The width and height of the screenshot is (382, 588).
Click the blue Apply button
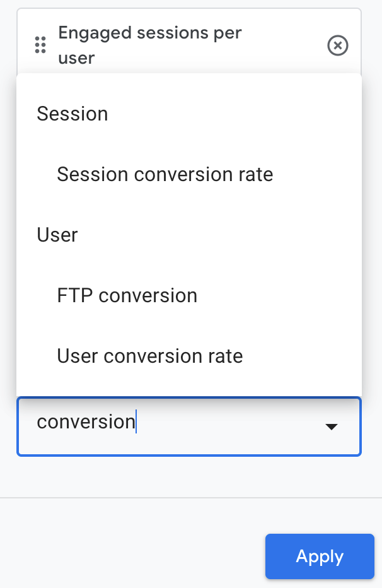(x=320, y=556)
